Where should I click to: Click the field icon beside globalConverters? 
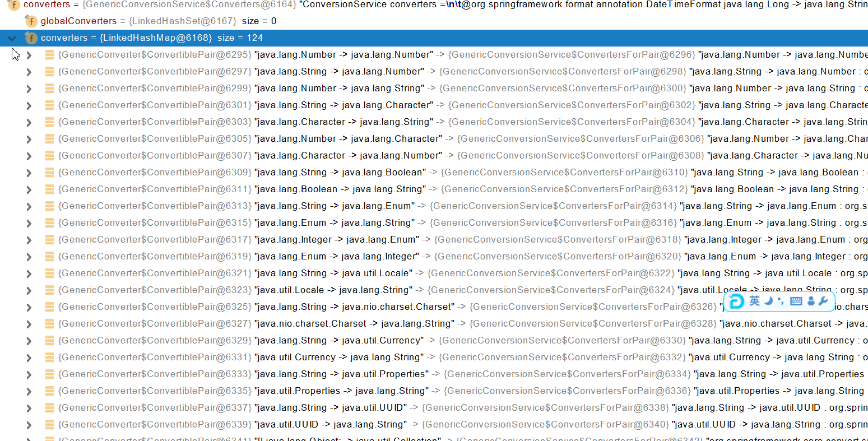31,21
